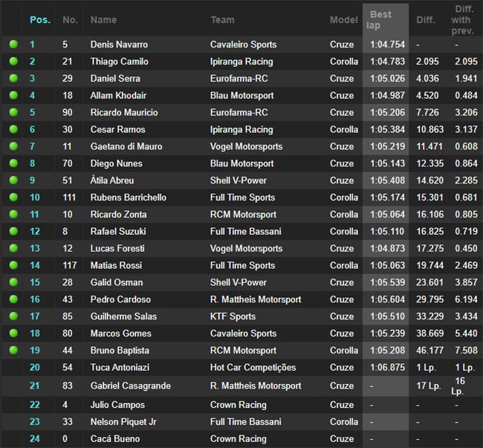The height and width of the screenshot is (448, 483).
Task: Click diff value 29.795
Action: (x=430, y=299)
